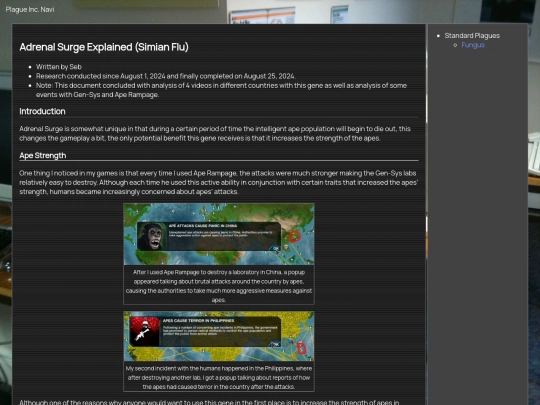Image resolution: width=540 pixels, height=405 pixels.
Task: Click the Introduction section heading
Action: click(42, 112)
